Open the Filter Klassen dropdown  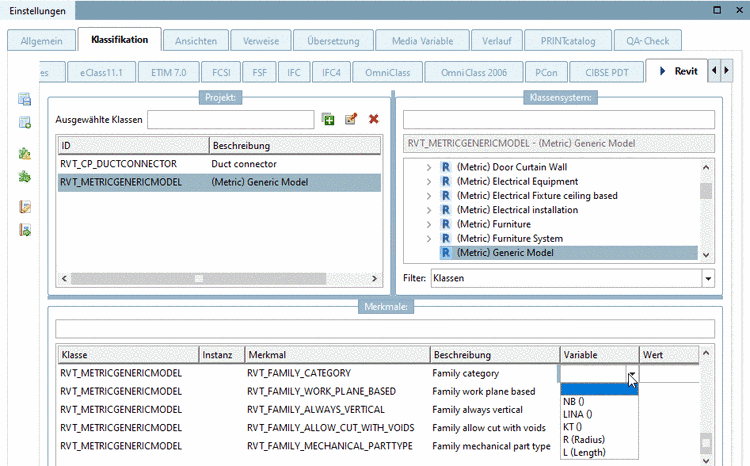[708, 279]
